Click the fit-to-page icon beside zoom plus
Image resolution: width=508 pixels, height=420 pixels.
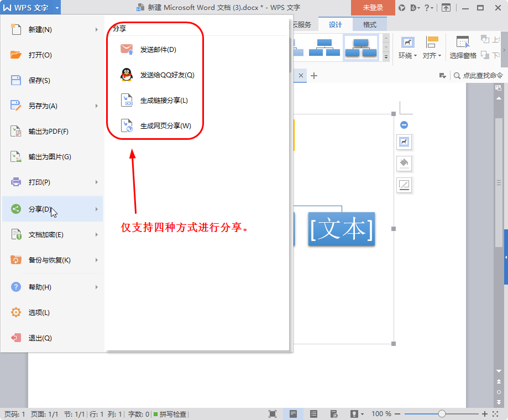[495, 414]
